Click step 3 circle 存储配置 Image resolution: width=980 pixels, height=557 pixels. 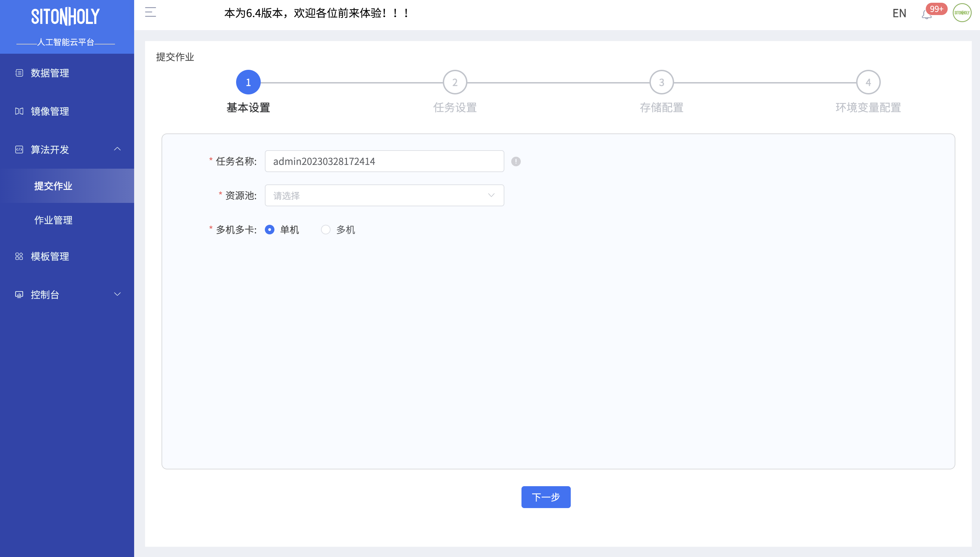click(661, 82)
